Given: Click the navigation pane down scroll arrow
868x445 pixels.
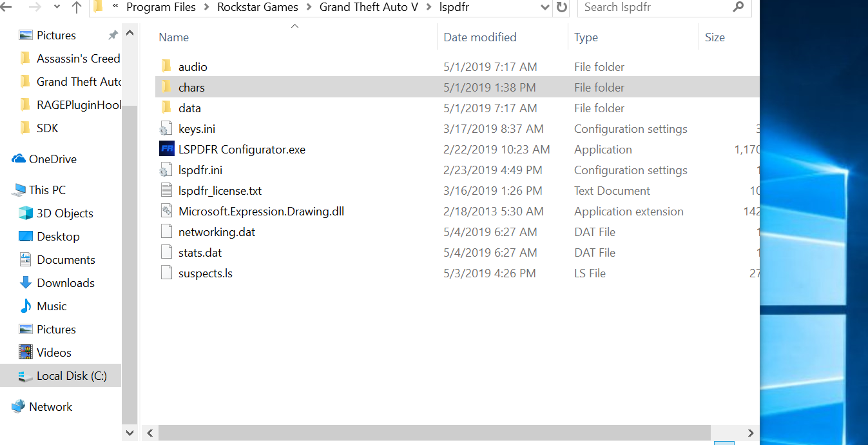Looking at the screenshot, I should click(x=130, y=432).
